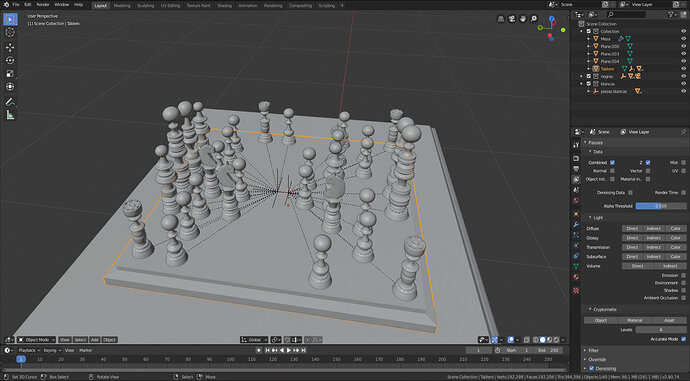Toggle the Accurate Mode checkbox
Image resolution: width=690 pixels, height=381 pixels.
point(683,339)
